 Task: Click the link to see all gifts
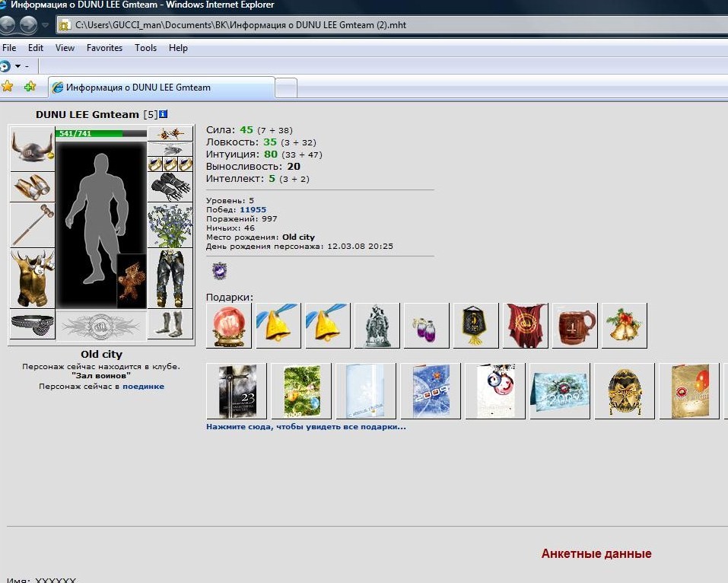point(306,426)
